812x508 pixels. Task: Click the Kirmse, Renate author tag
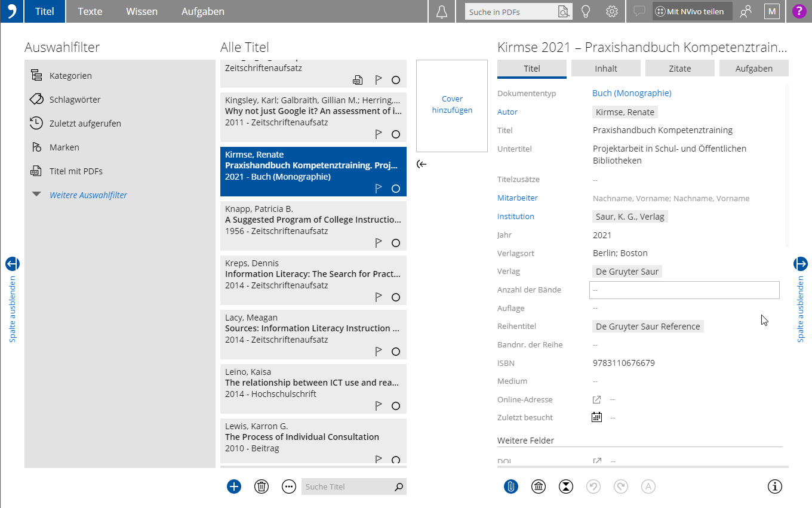[x=625, y=112]
